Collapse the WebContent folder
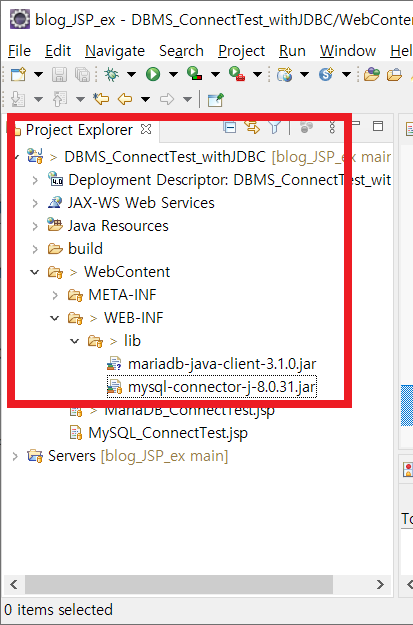 pyautogui.click(x=35, y=272)
